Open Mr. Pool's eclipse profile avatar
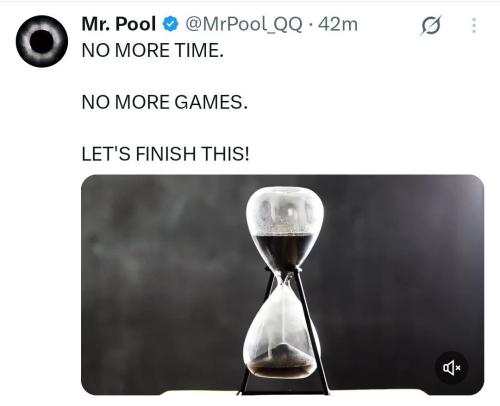500x406 pixels. pyautogui.click(x=42, y=41)
